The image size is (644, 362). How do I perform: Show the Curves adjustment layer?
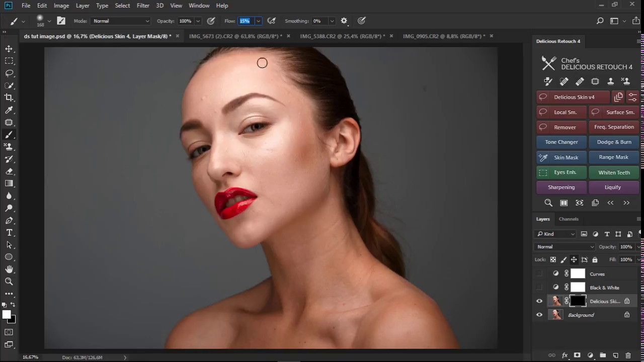coord(539,274)
